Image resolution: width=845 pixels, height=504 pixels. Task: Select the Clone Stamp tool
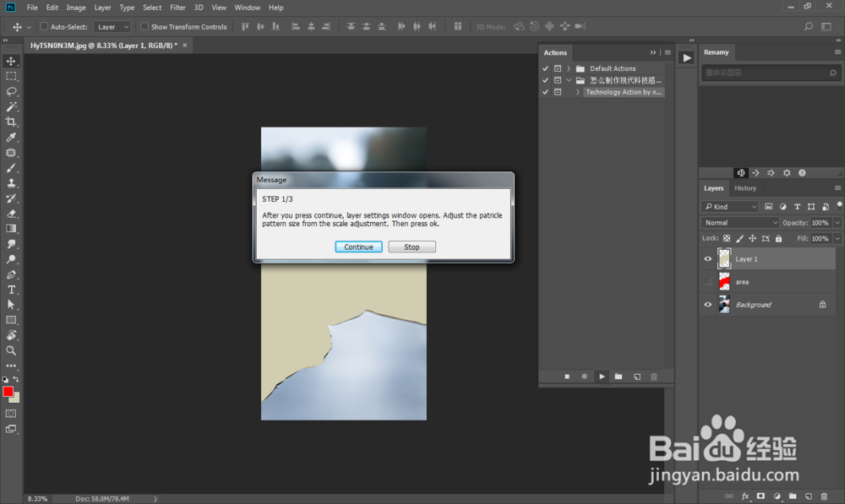11,183
